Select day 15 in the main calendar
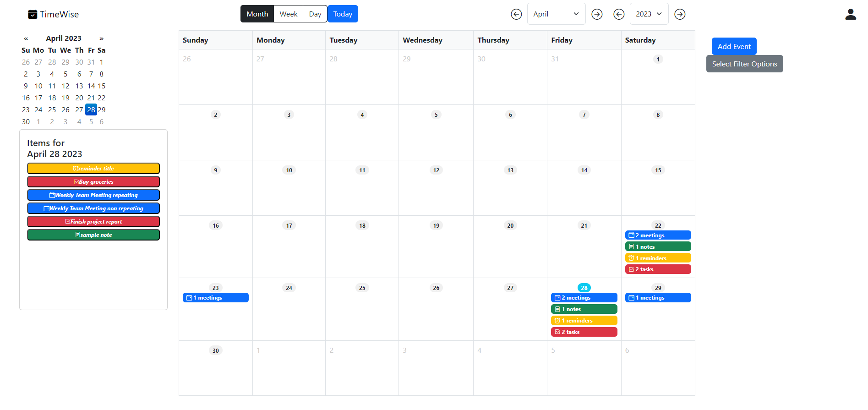Screen dimensions: 868x410 (658, 170)
